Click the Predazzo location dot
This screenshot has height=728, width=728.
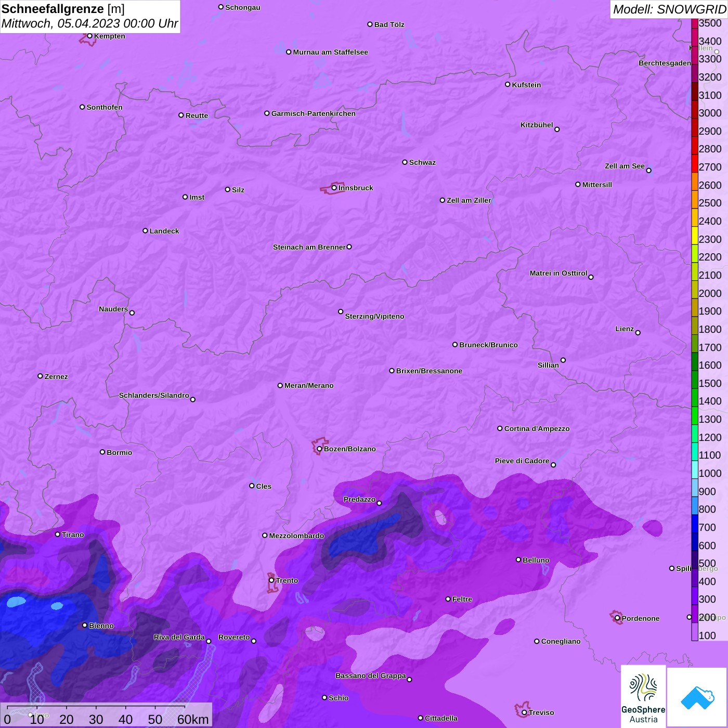(x=379, y=503)
